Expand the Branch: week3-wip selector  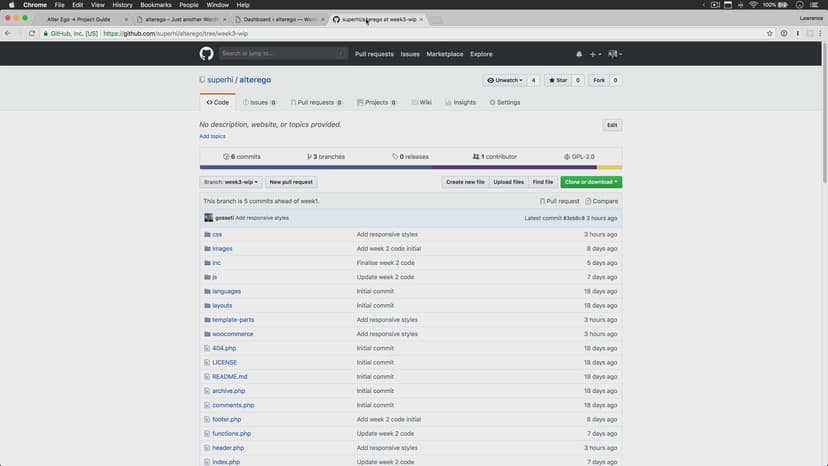231,182
